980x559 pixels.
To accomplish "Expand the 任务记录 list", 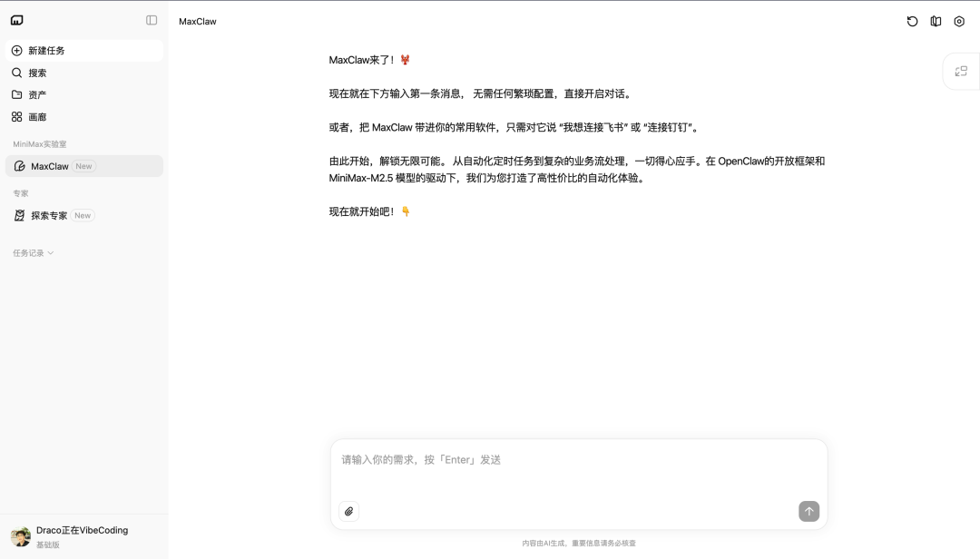I will tap(34, 253).
